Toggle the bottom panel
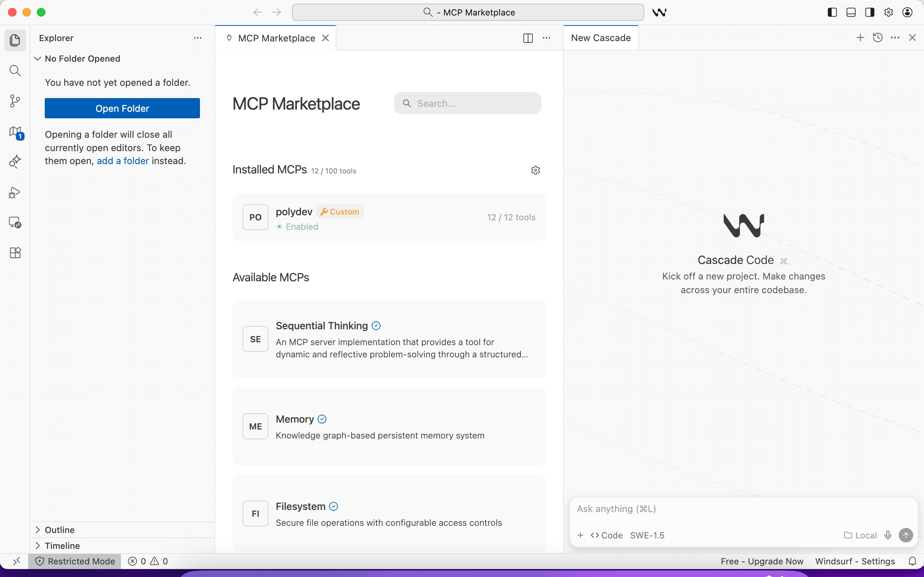Screen dimensions: 924x577 click(x=851, y=12)
